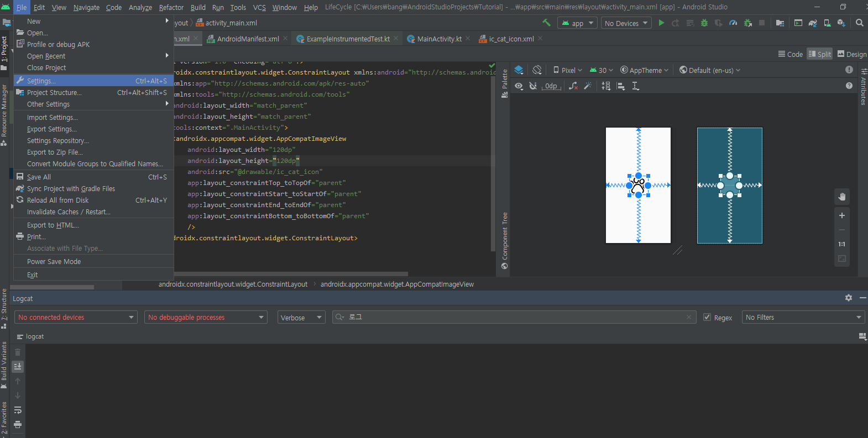This screenshot has width=868, height=438.
Task: Zoom in with the plus button
Action: coord(841,215)
